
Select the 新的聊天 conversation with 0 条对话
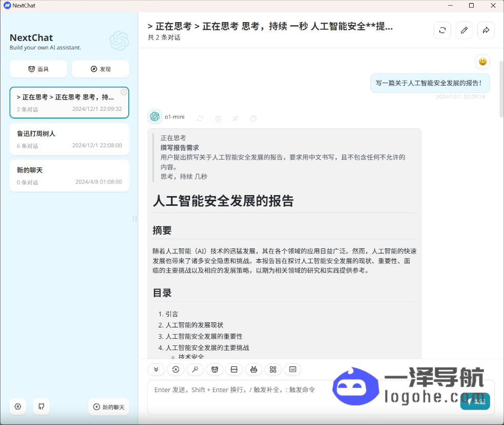(x=69, y=176)
